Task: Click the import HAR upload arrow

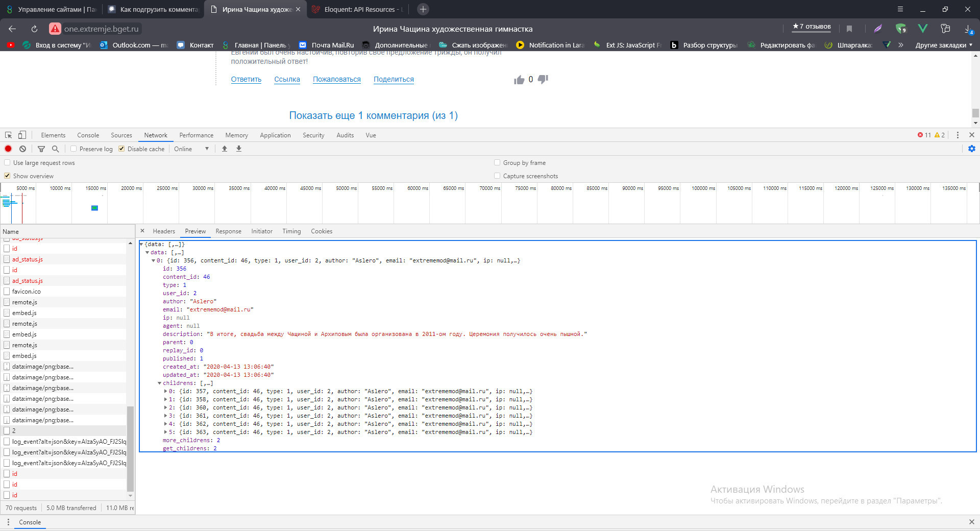Action: [225, 149]
